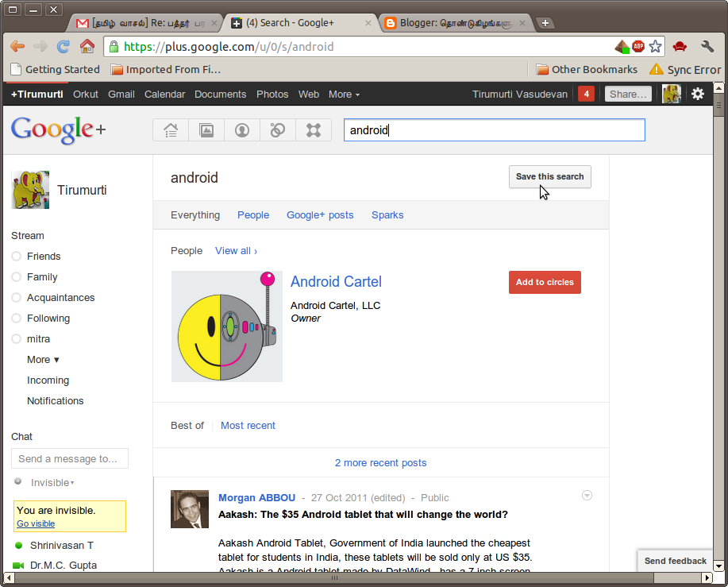The width and height of the screenshot is (728, 587).
Task: Click the Android Cartel profile picture
Action: [227, 326]
